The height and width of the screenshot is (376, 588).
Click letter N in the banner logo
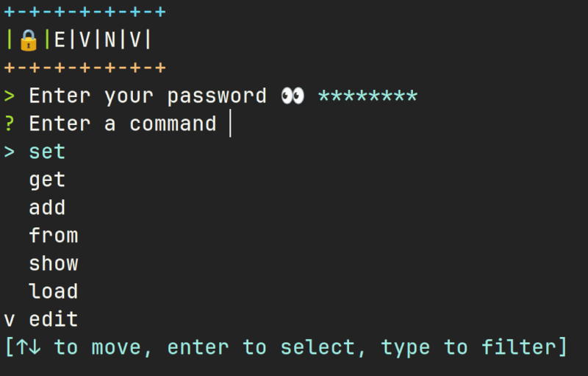point(110,40)
